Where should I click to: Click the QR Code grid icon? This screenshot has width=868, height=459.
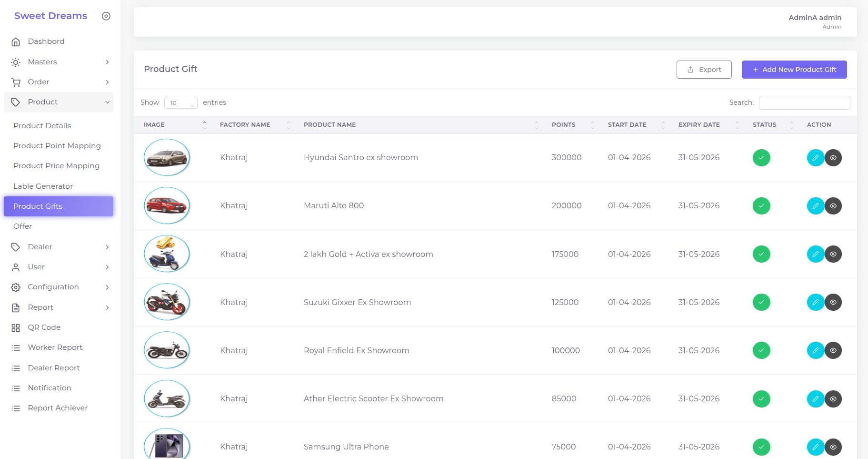(16, 328)
